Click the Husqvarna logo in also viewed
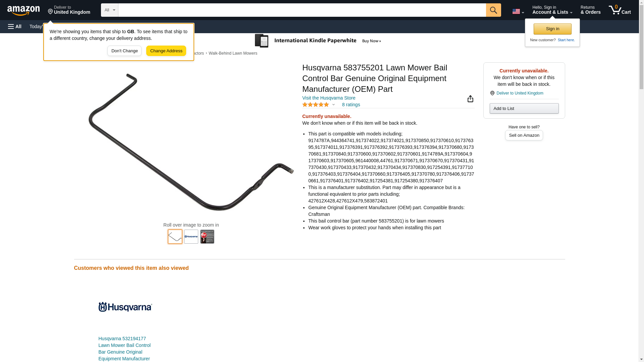 tap(125, 307)
